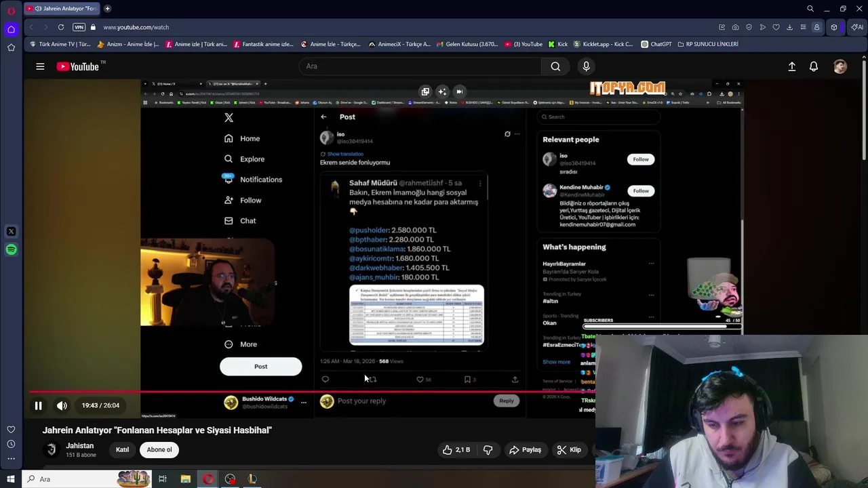Click the YouTube search magnifier button

(x=555, y=66)
